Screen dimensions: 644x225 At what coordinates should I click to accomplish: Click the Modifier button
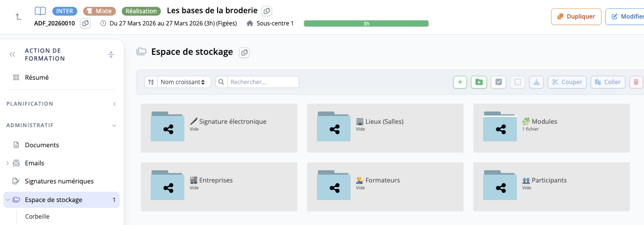625,16
